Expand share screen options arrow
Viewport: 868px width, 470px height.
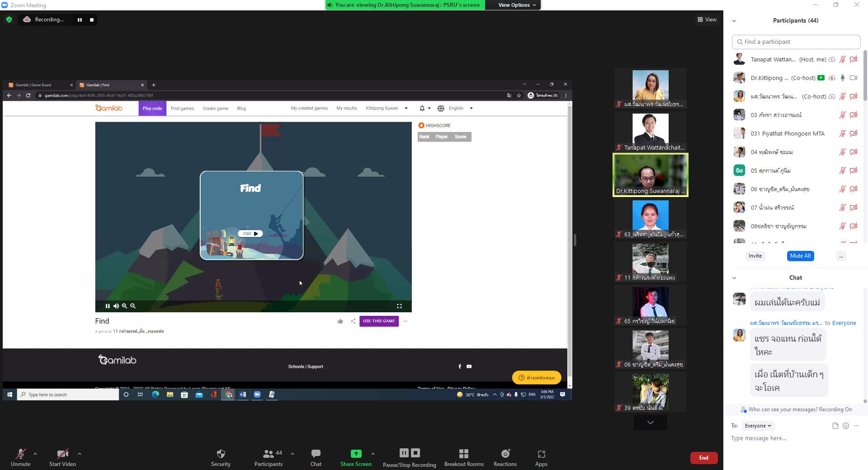click(x=373, y=454)
